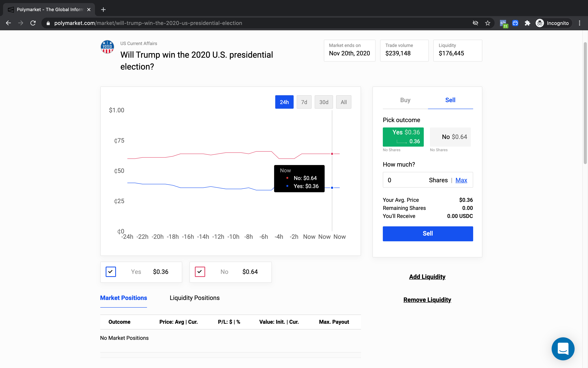Open a new browser tab
The width and height of the screenshot is (588, 368).
[103, 10]
